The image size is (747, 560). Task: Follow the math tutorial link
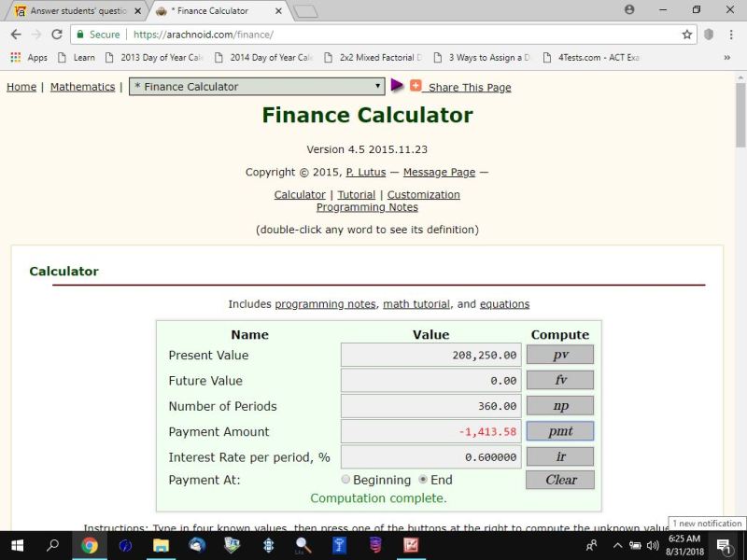tap(416, 304)
